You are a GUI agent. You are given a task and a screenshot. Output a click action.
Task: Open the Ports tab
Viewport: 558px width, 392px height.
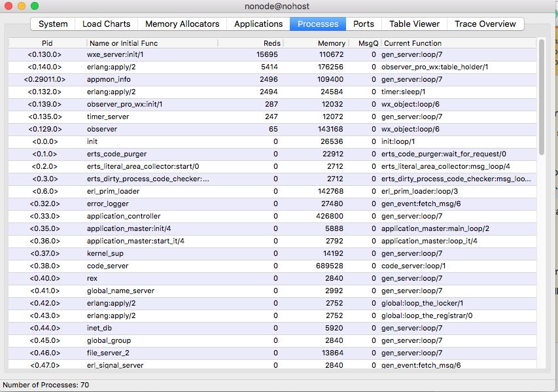point(364,24)
